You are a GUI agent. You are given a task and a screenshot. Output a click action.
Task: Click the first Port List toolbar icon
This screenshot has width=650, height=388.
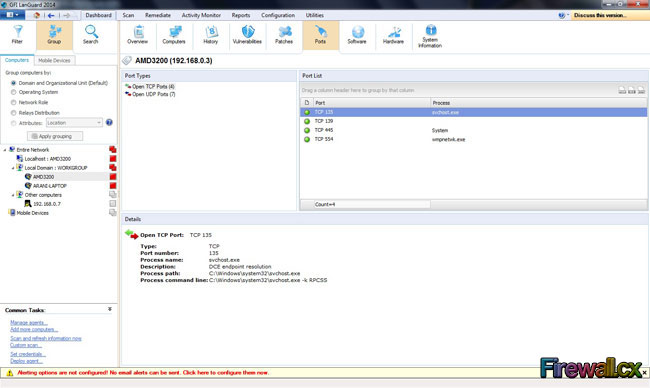click(622, 90)
